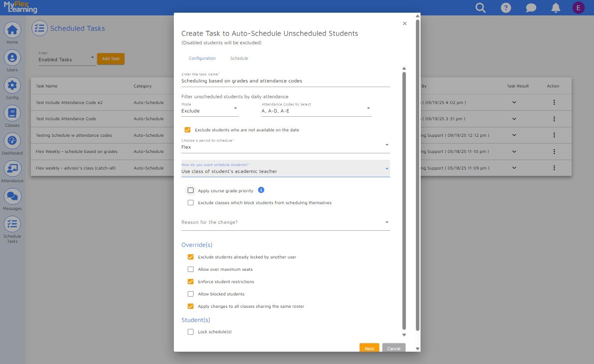
Task: Enable Allow blocked students checkbox
Action: coord(190,294)
